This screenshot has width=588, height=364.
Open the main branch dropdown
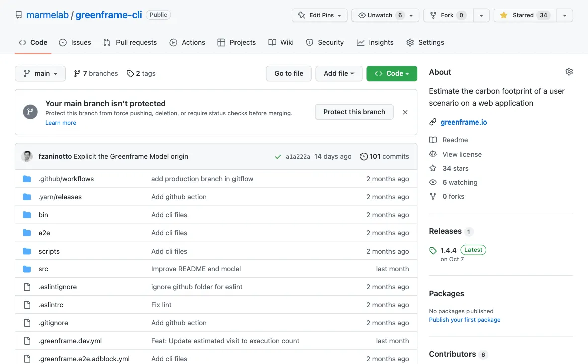(x=40, y=73)
